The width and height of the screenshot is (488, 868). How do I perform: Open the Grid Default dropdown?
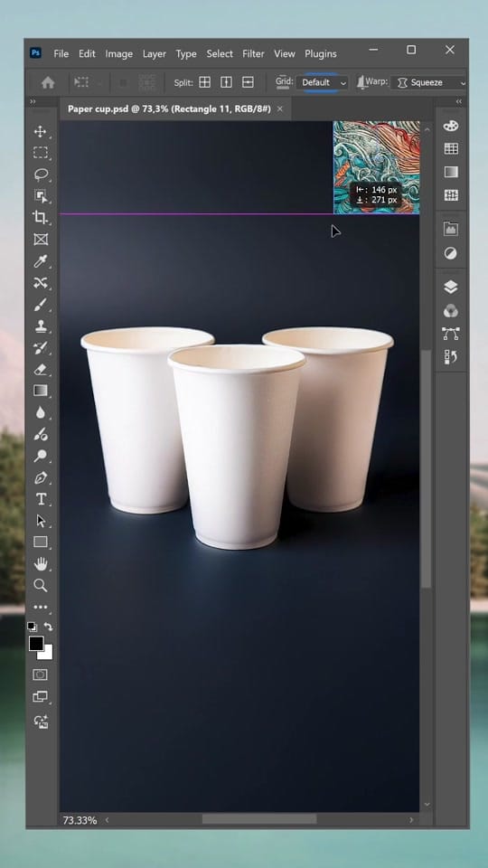point(322,82)
